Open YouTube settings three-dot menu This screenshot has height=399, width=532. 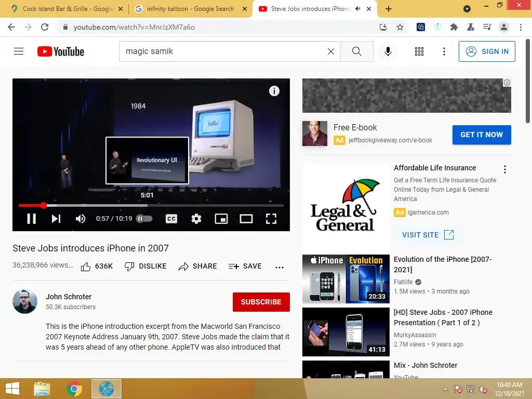(x=444, y=51)
